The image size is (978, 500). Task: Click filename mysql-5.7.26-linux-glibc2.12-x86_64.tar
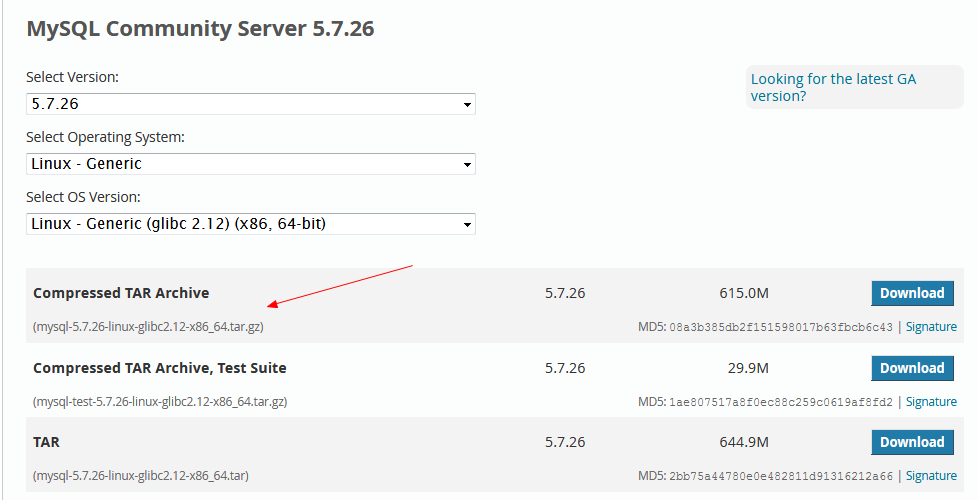click(141, 476)
